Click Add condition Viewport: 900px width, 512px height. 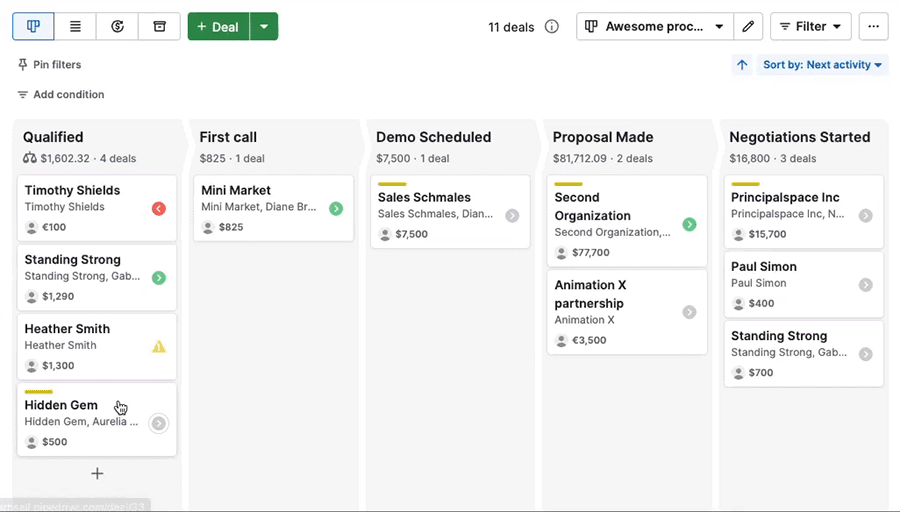click(x=60, y=95)
